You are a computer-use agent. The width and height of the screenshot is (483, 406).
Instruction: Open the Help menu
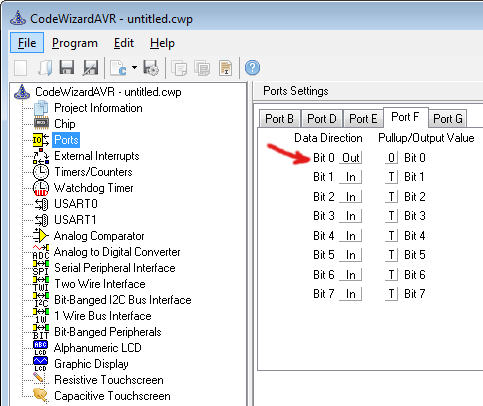(162, 43)
